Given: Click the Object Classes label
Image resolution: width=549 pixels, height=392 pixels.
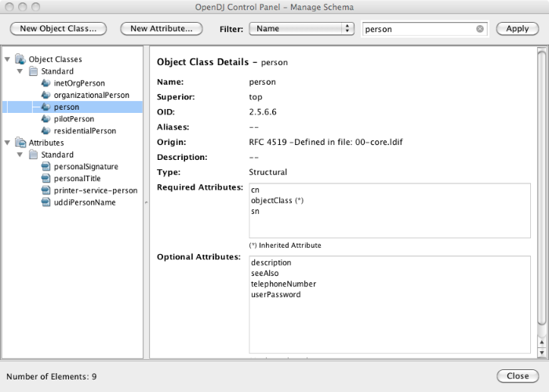Looking at the screenshot, I should point(56,59).
